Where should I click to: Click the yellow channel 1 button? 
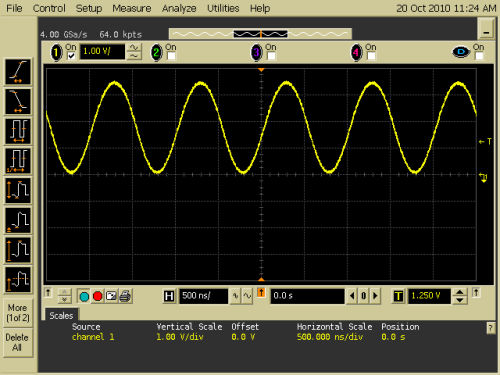(x=56, y=52)
